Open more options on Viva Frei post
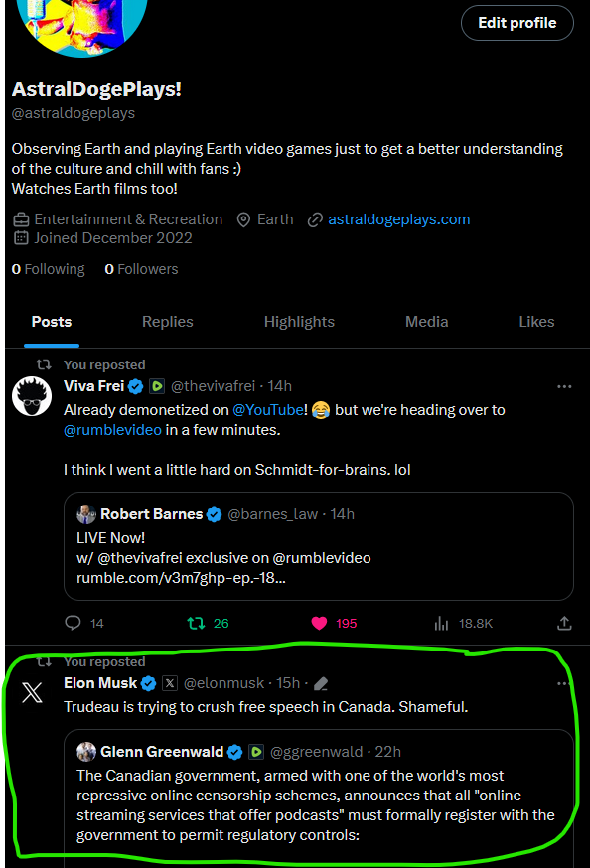The height and width of the screenshot is (868, 590). [x=564, y=386]
